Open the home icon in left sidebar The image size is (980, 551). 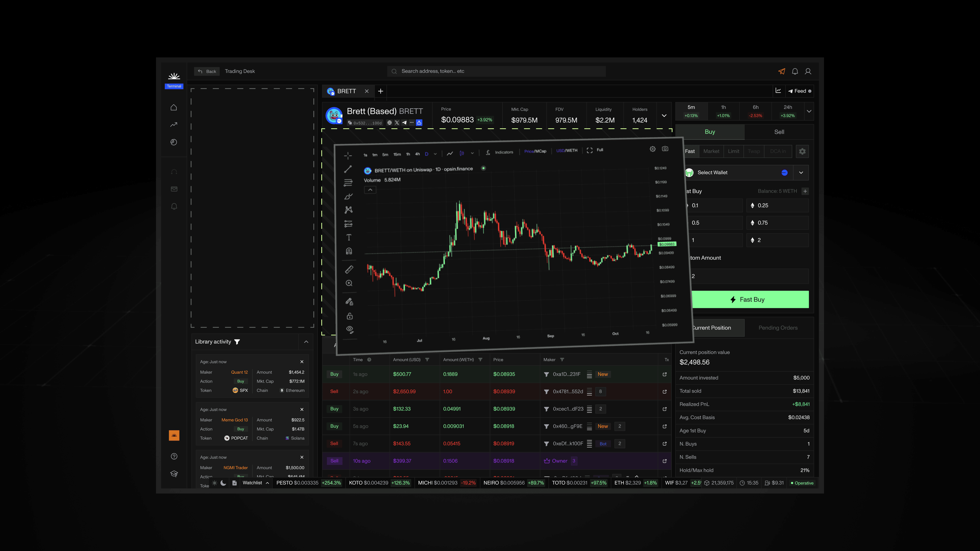(174, 108)
